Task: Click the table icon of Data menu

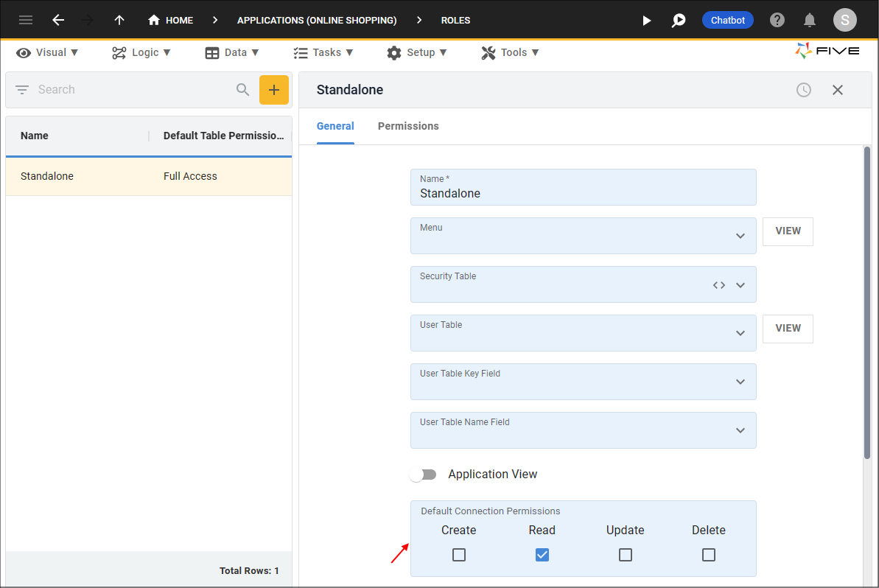Action: point(212,53)
